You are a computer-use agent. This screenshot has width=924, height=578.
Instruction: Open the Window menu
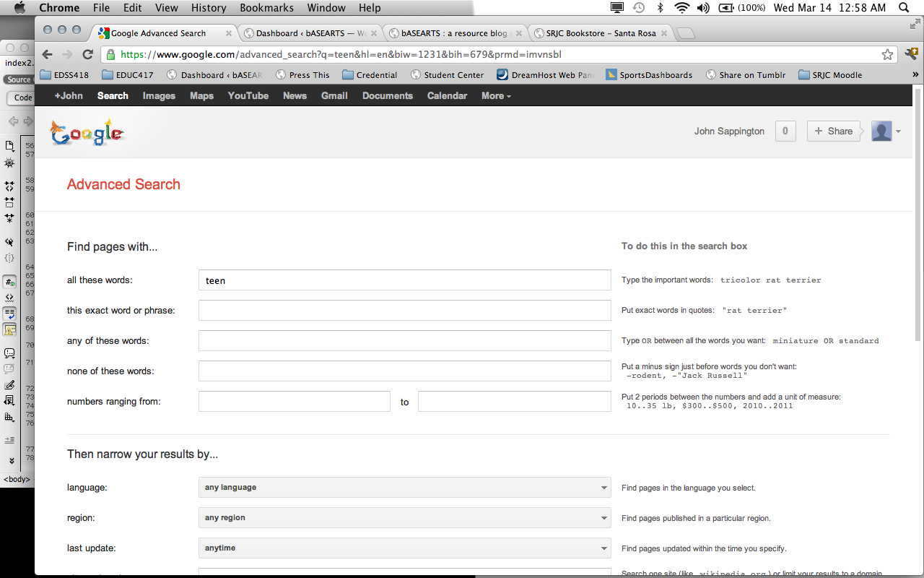(326, 8)
